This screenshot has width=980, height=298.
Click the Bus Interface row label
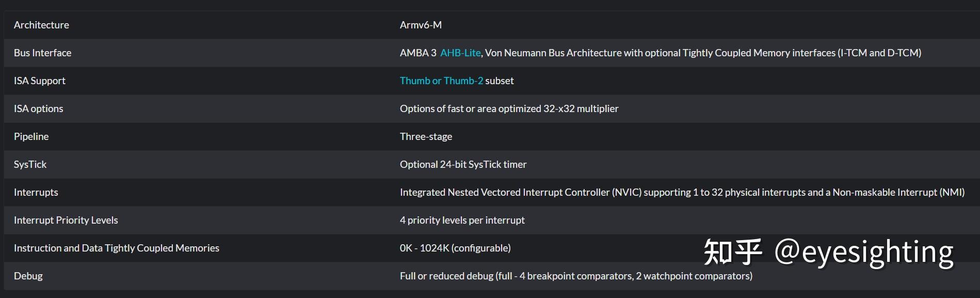pos(42,53)
